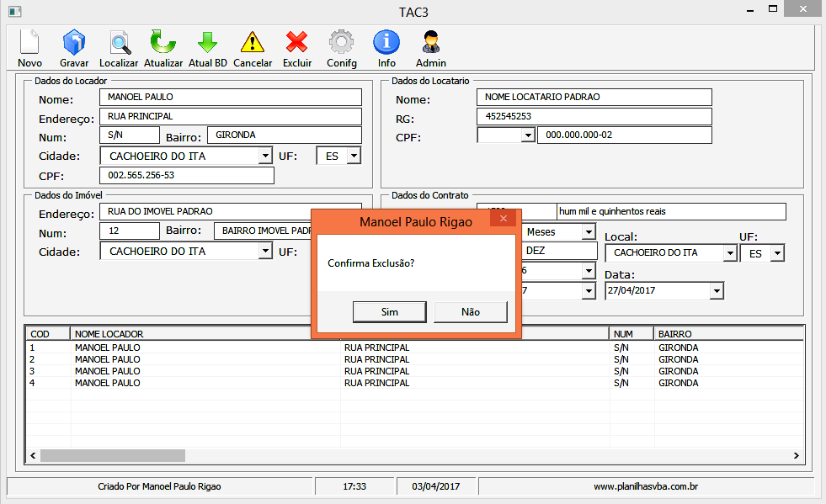Close the Confirma Exclusão dialog

[504, 220]
